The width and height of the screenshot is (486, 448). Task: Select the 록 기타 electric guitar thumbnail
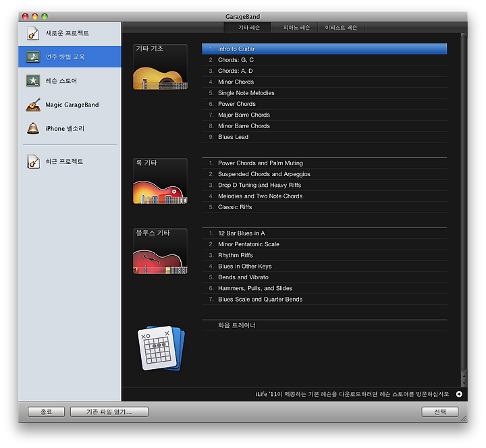pyautogui.click(x=160, y=181)
